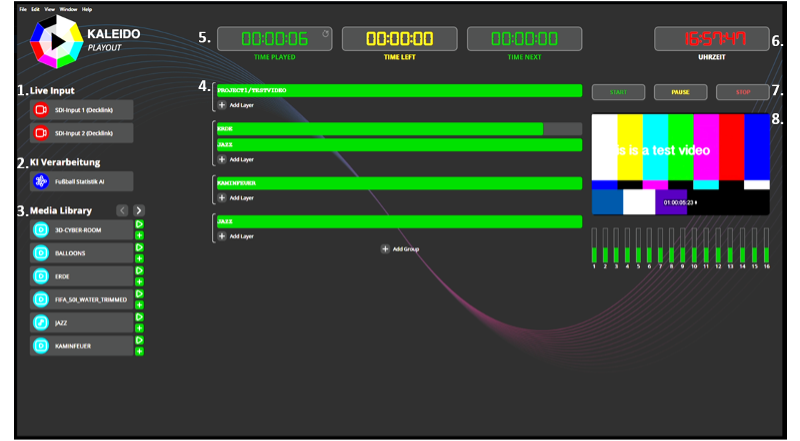Add Layer under KAMINFEUER group
Image resolution: width=800 pixels, height=441 pixels.
[x=236, y=198]
